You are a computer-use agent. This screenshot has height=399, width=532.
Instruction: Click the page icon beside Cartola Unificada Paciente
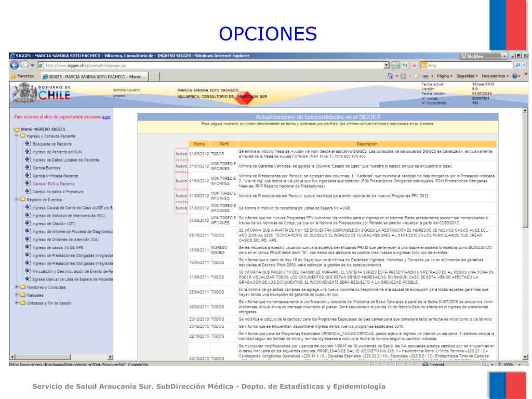pos(28,176)
